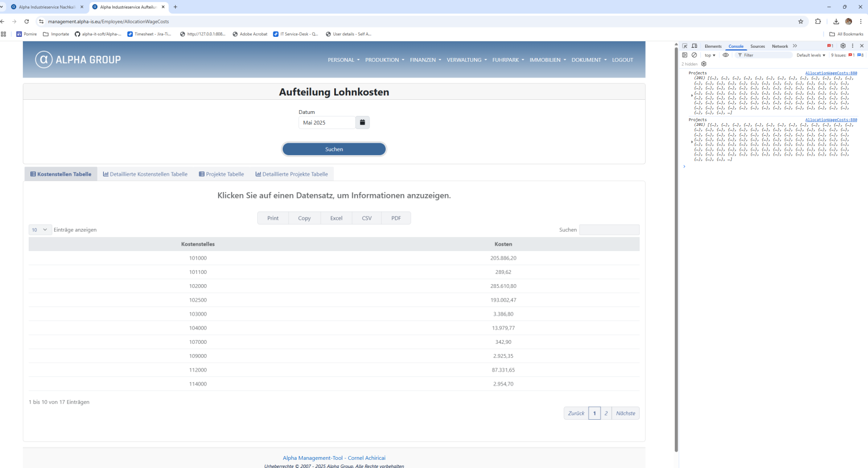Viewport: 868px width, 468px height.
Task: Open the Datum calendar picker
Action: click(362, 123)
